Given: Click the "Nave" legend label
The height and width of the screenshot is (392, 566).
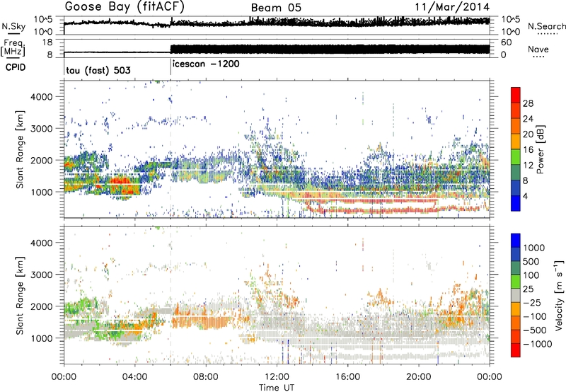Looking at the screenshot, I should (x=538, y=50).
